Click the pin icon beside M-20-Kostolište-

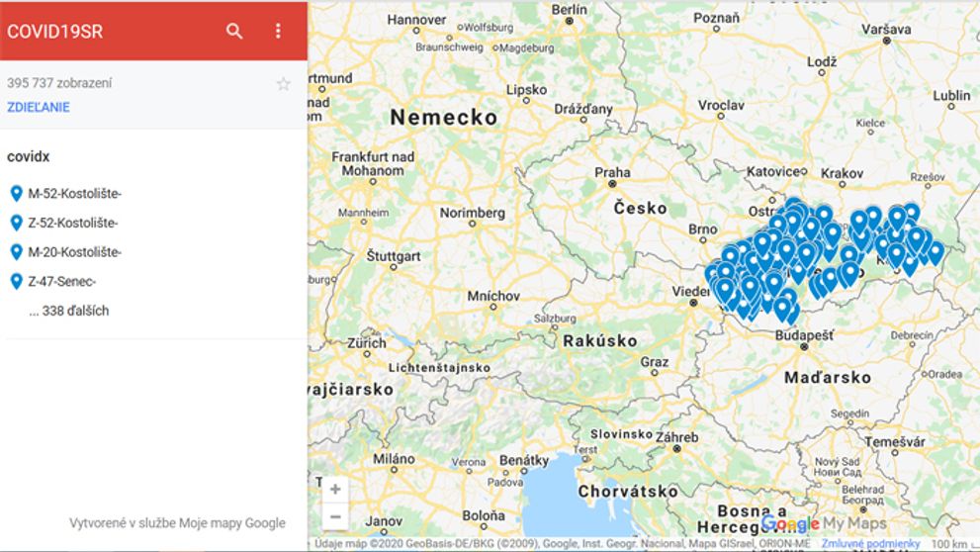(x=17, y=252)
